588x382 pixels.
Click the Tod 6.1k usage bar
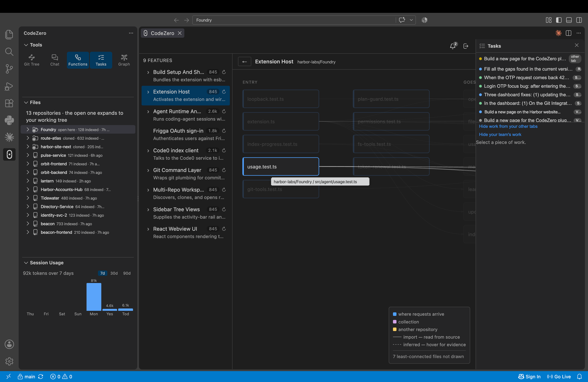[125, 309]
